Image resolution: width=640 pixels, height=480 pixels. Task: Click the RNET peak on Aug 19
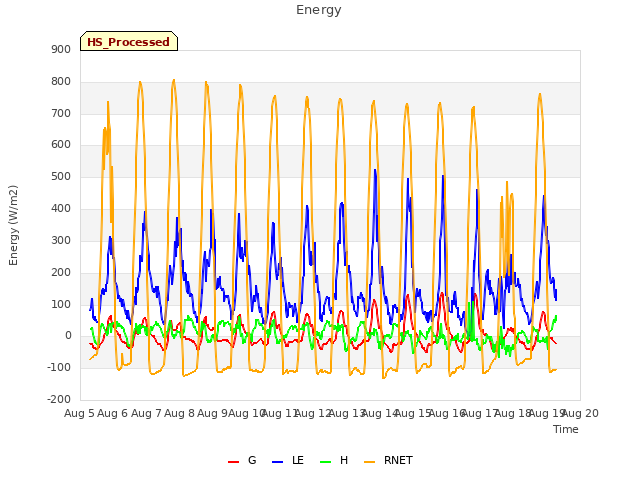pyautogui.click(x=540, y=94)
